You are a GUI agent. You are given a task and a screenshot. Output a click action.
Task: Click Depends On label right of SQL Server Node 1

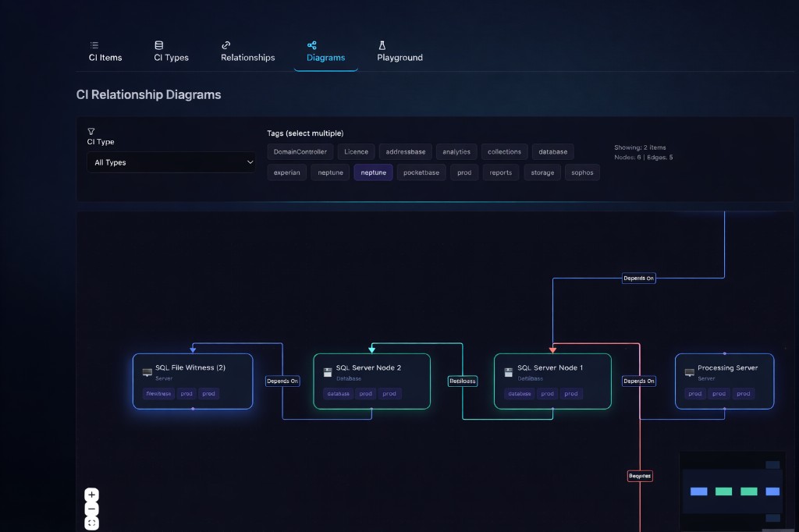pyautogui.click(x=639, y=381)
